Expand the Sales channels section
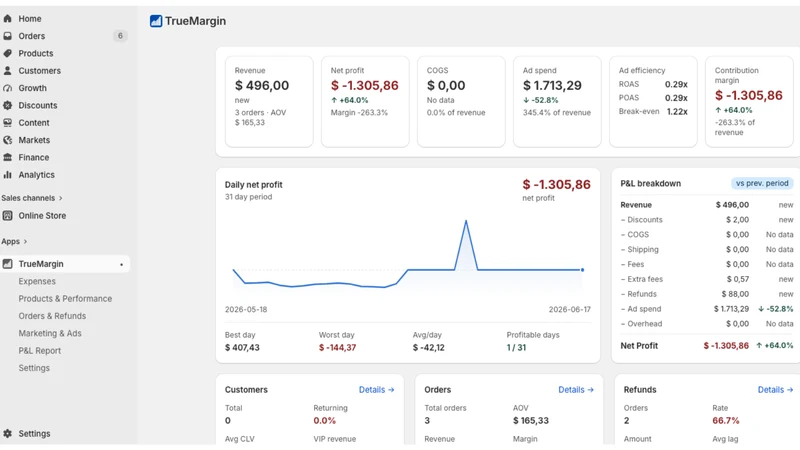Screen dimensions: 800x450 tap(32, 198)
